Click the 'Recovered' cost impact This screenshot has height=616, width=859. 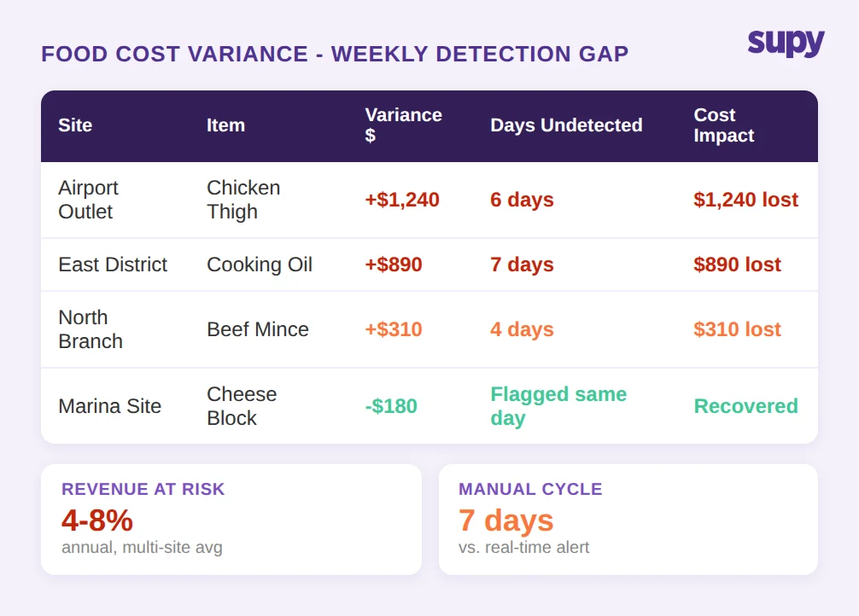coord(745,406)
